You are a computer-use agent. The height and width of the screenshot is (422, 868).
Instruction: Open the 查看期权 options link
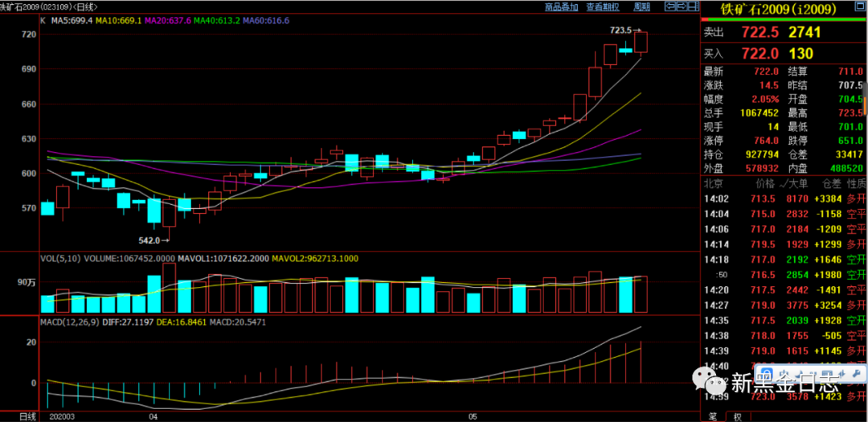(x=603, y=6)
